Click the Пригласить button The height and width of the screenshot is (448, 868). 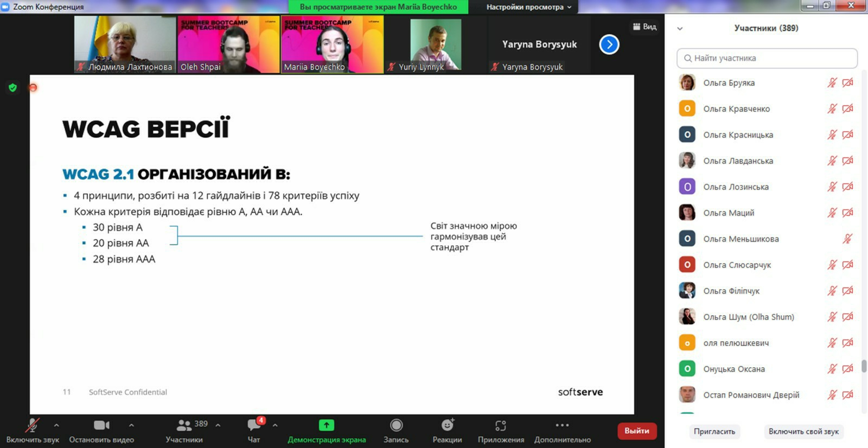(714, 432)
